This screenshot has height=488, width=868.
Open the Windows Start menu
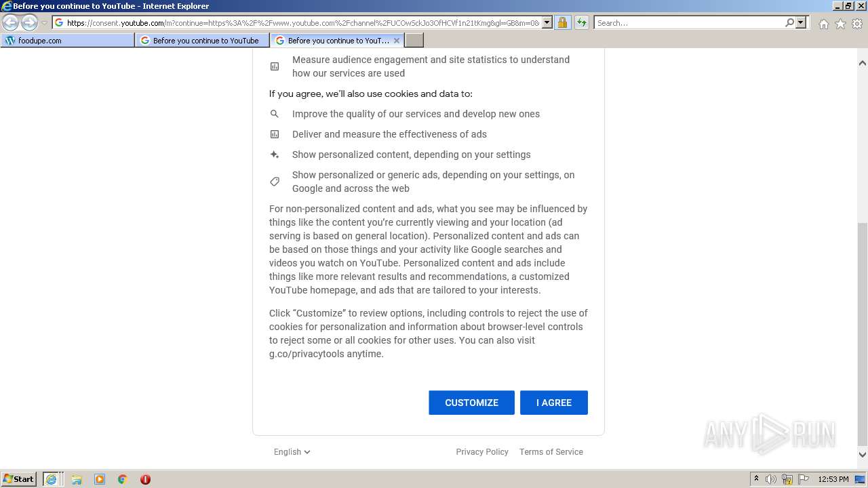(19, 479)
